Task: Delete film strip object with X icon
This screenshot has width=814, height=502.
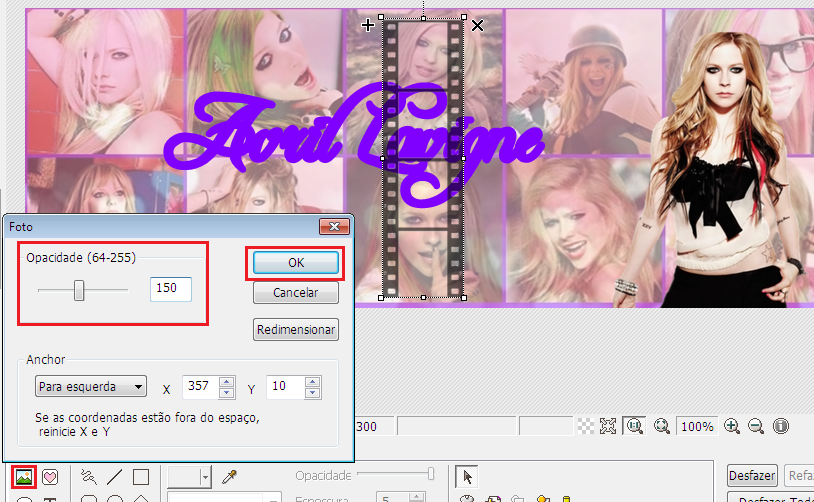Action: 478,25
